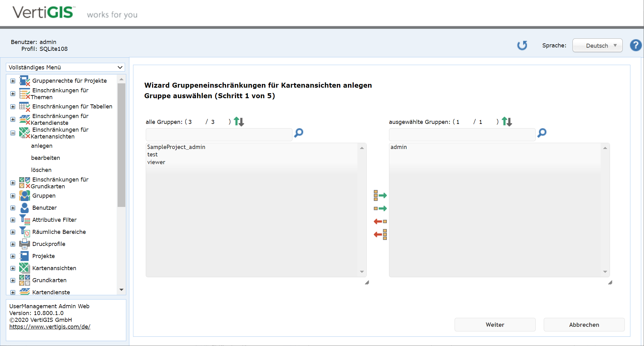Expand the Gruppen tree node
644x346 pixels.
point(13,196)
